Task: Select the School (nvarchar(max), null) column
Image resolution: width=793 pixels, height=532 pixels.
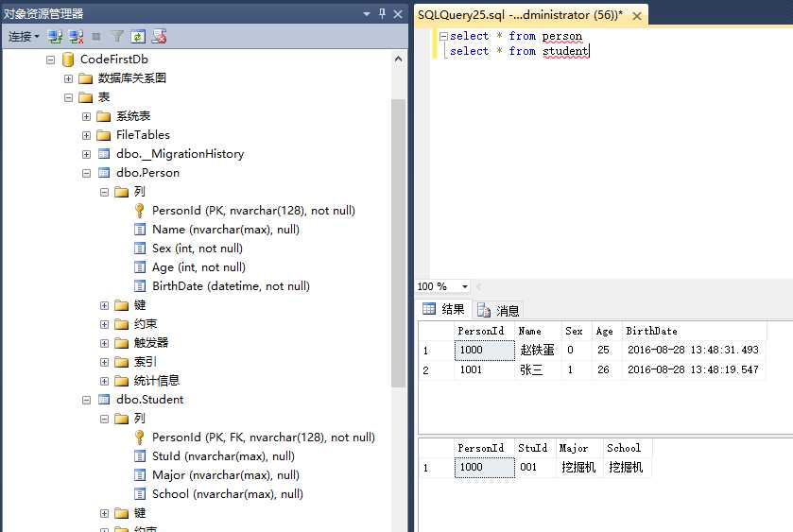Action: click(x=228, y=494)
